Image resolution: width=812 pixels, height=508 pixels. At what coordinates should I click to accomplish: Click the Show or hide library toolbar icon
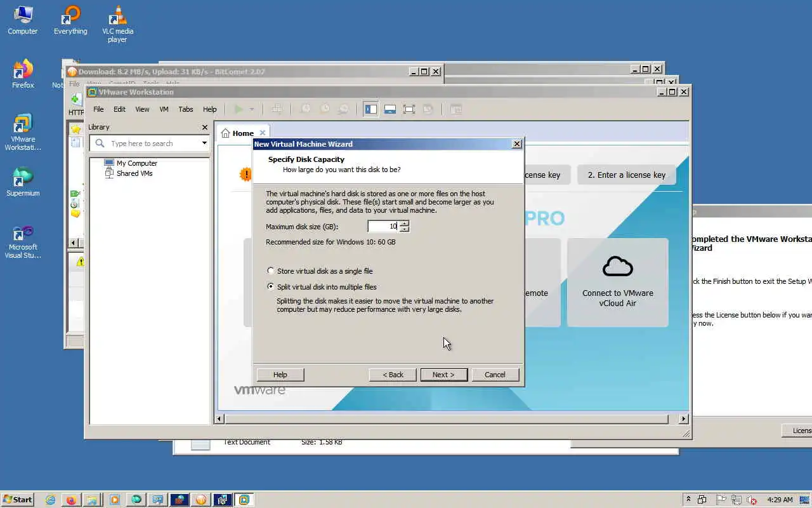(x=371, y=109)
